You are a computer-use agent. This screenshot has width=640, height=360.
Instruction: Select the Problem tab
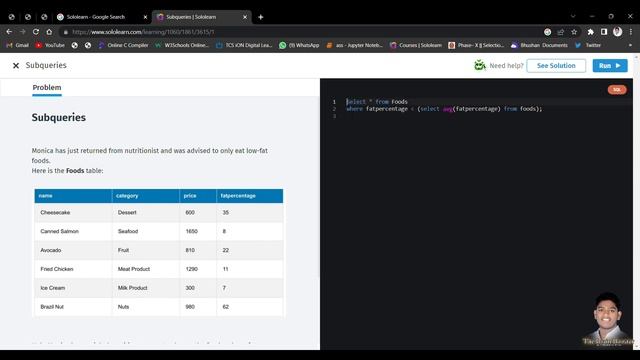[47, 88]
